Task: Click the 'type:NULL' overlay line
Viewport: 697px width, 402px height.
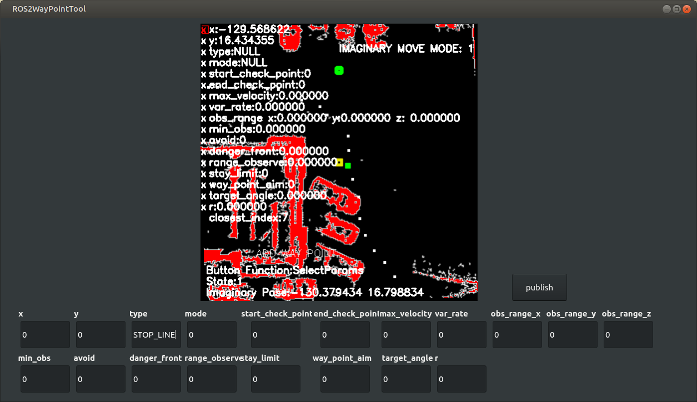Action: point(234,52)
